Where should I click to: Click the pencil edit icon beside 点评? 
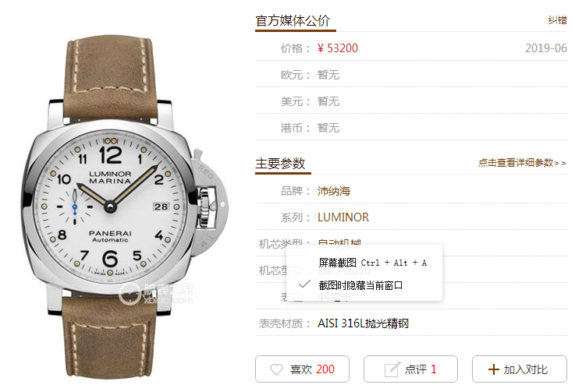(x=392, y=369)
